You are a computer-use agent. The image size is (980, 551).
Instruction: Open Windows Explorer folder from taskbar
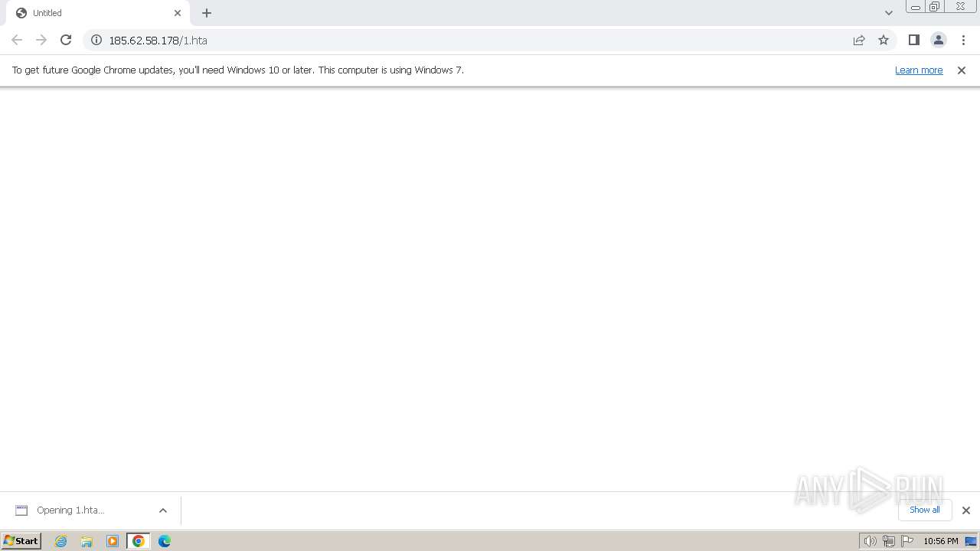point(87,541)
